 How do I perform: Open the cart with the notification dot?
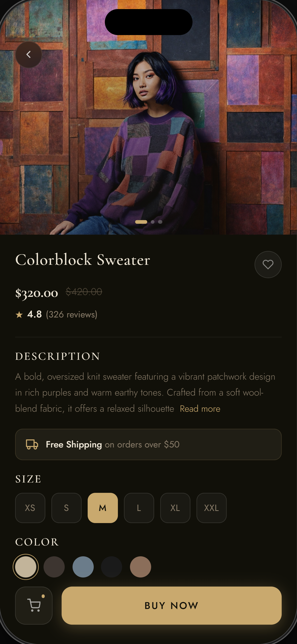[x=34, y=606]
